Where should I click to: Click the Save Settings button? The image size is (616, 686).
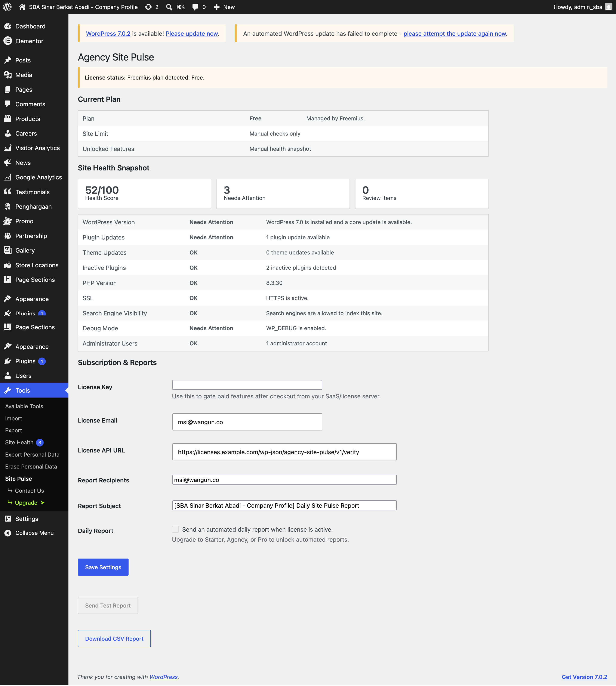point(103,567)
